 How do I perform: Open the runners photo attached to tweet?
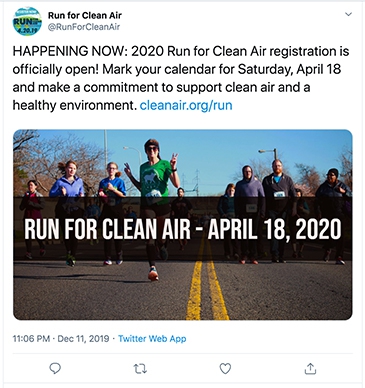[x=183, y=225]
